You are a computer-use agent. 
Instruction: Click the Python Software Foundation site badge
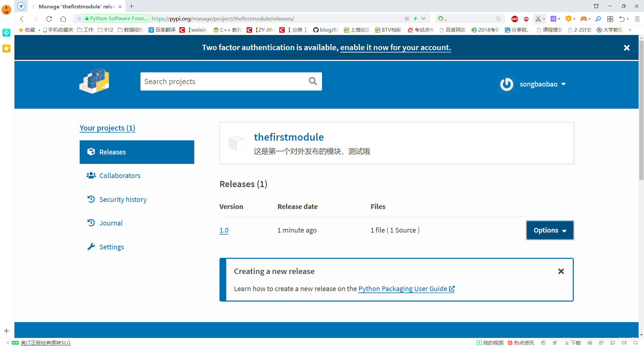pos(116,19)
